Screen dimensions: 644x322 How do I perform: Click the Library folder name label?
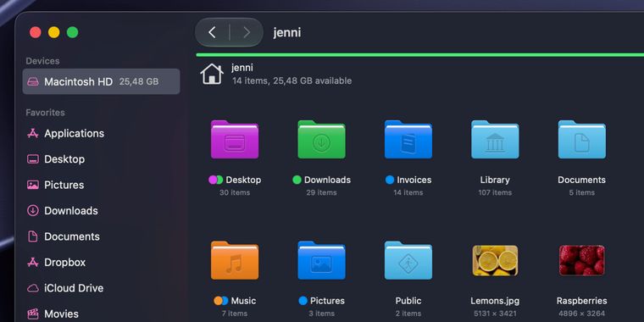tap(495, 180)
